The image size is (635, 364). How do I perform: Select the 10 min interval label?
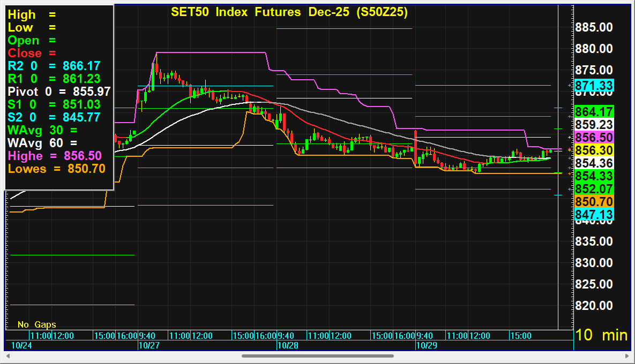[x=601, y=335]
